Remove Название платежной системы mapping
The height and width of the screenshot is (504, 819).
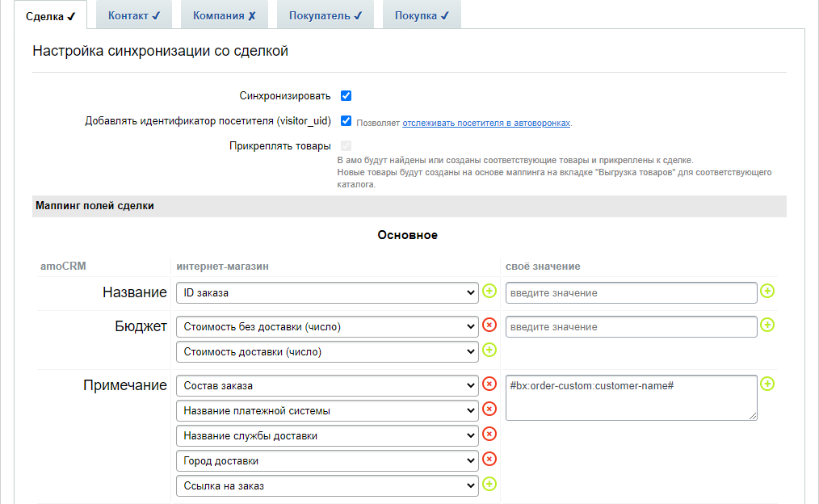click(x=489, y=409)
